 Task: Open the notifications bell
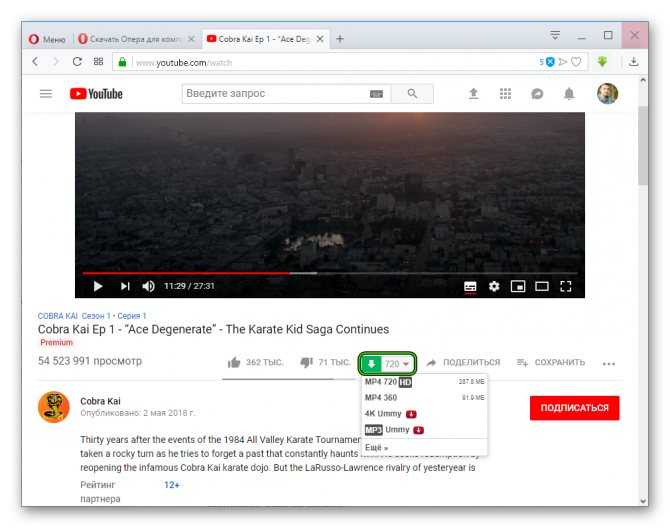point(569,94)
